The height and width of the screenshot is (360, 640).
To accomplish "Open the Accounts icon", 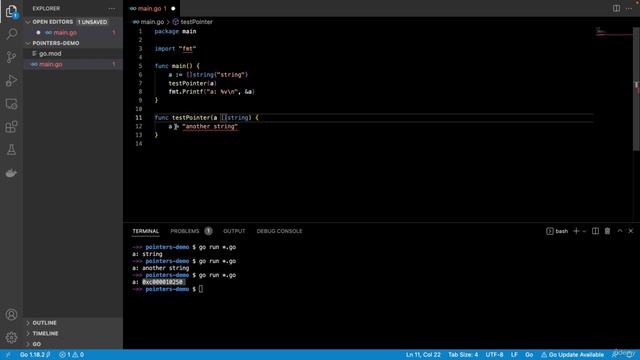I will (11, 315).
